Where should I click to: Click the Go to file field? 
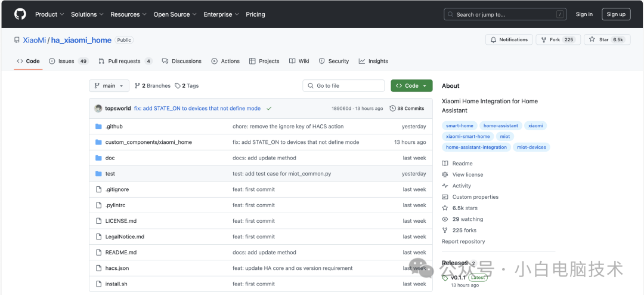[x=344, y=85]
